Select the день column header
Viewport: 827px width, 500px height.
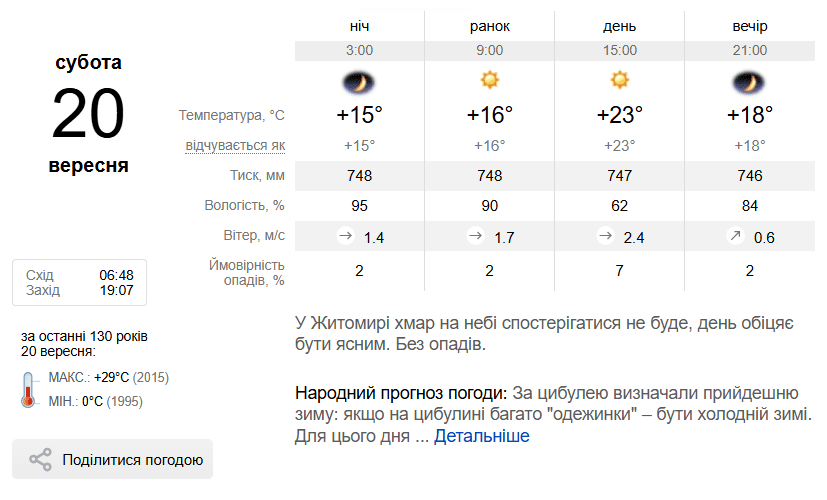(x=619, y=26)
